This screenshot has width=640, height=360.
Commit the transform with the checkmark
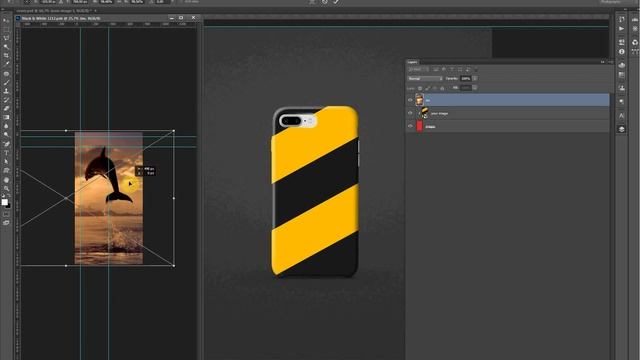(336, 2)
